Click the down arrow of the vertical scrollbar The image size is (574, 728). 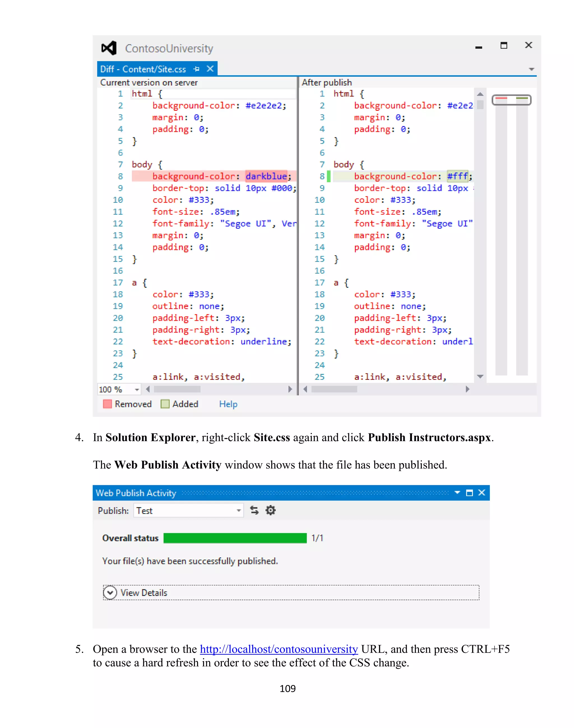[x=480, y=376]
